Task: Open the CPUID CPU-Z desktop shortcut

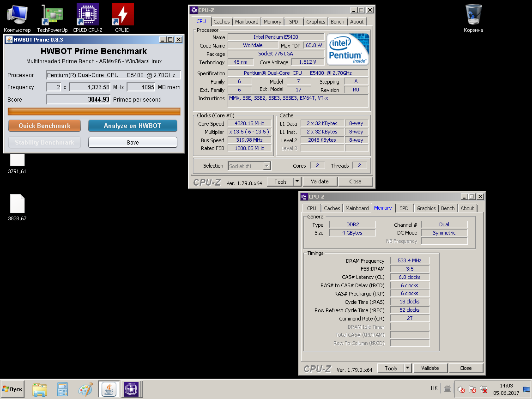Action: point(88,18)
